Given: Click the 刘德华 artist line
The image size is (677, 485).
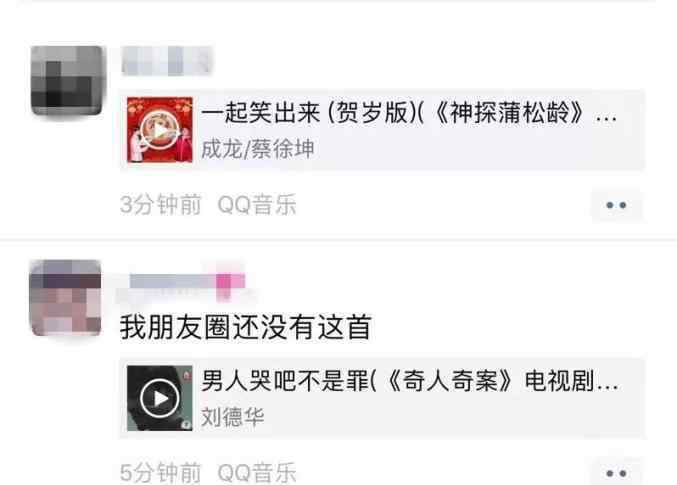Looking at the screenshot, I should pyautogui.click(x=233, y=417).
